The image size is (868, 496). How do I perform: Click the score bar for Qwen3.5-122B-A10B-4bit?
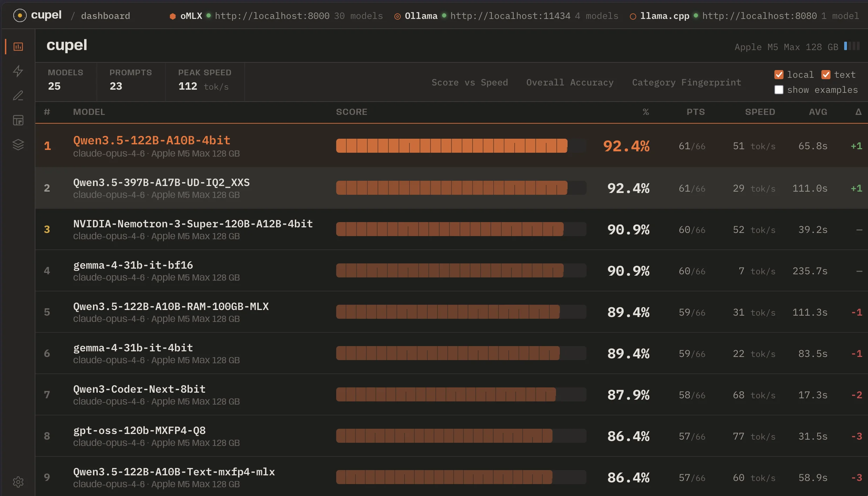pyautogui.click(x=452, y=145)
